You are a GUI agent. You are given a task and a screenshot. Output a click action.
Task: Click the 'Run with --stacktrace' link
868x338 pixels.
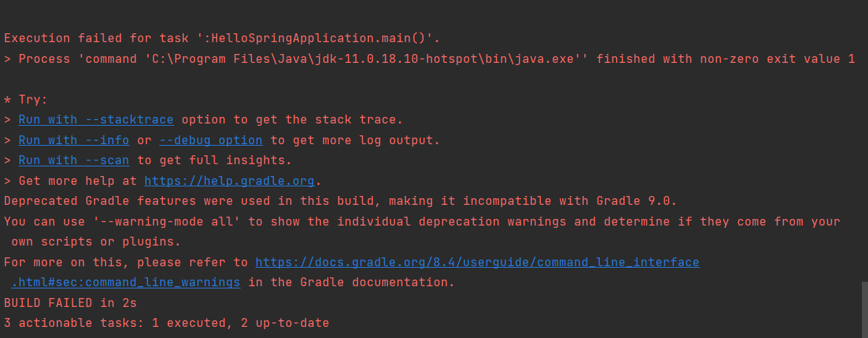96,120
